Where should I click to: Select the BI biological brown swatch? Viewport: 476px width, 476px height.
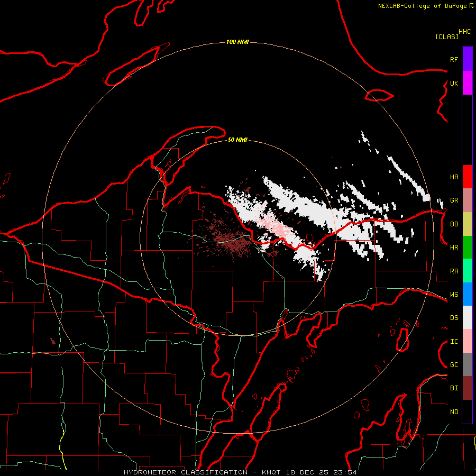467,388
